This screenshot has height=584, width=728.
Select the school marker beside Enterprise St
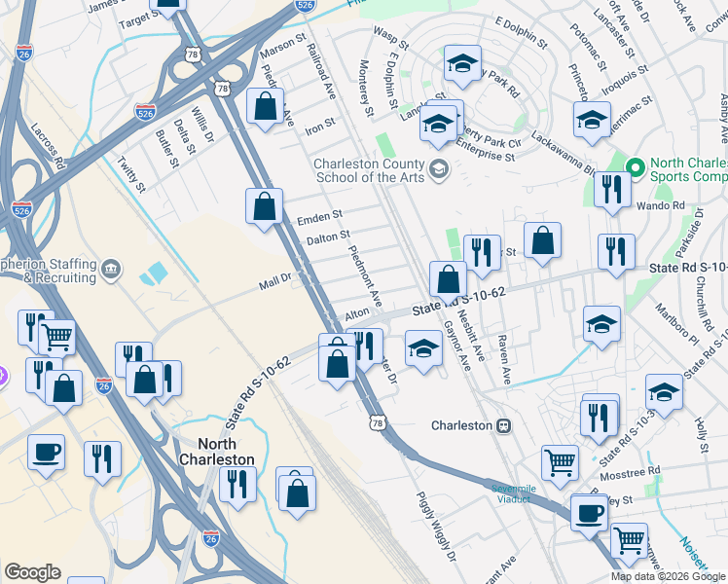click(438, 125)
